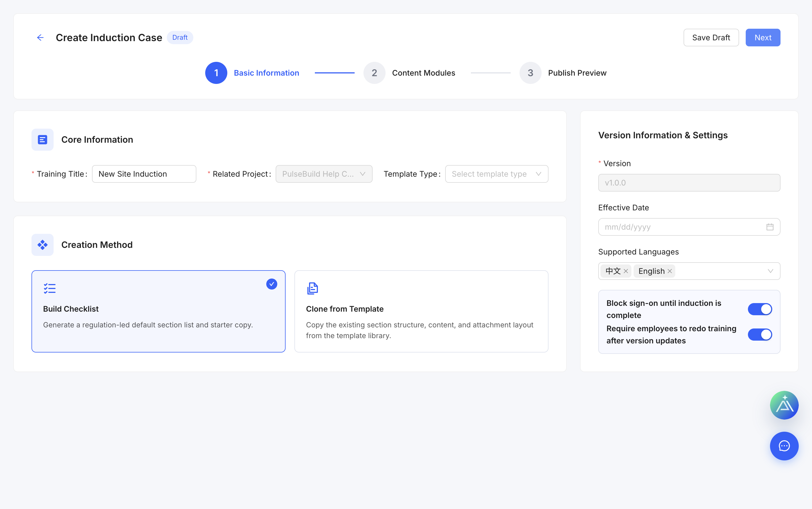Remove the English language tag
The width and height of the screenshot is (812, 509).
coord(670,271)
